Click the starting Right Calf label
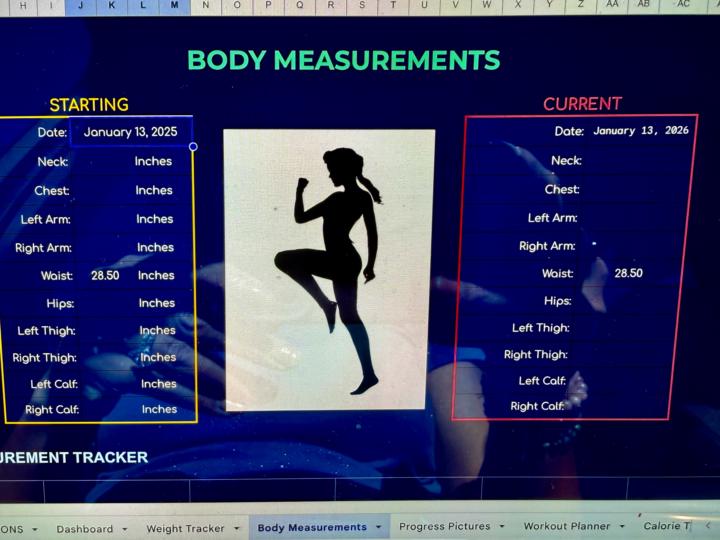The width and height of the screenshot is (720, 540). pos(52,409)
